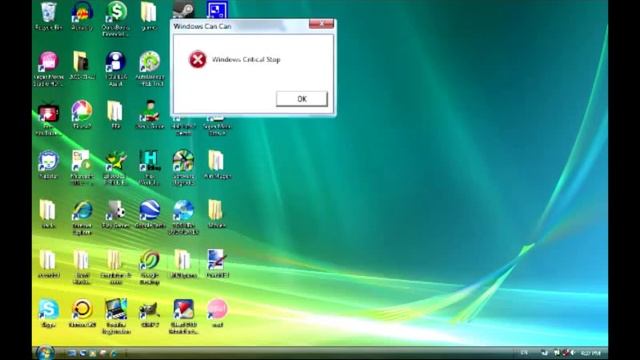Select the folder right of the paintbrush row's swirl icon

182,260
